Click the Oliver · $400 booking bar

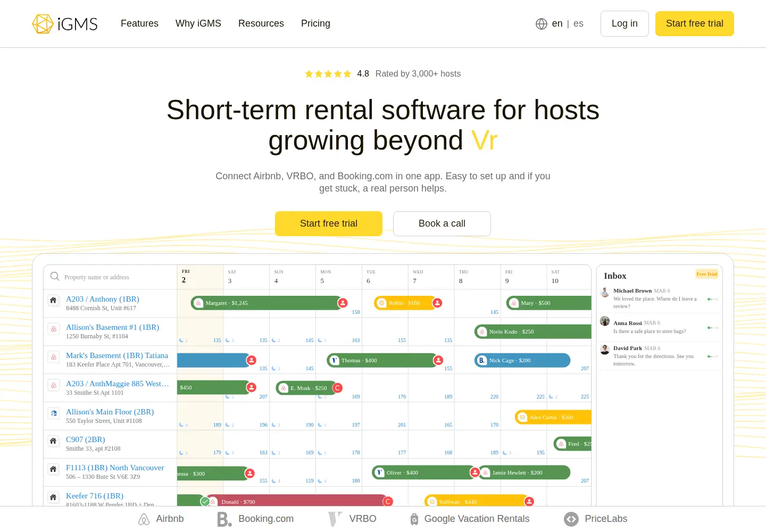[x=424, y=472]
